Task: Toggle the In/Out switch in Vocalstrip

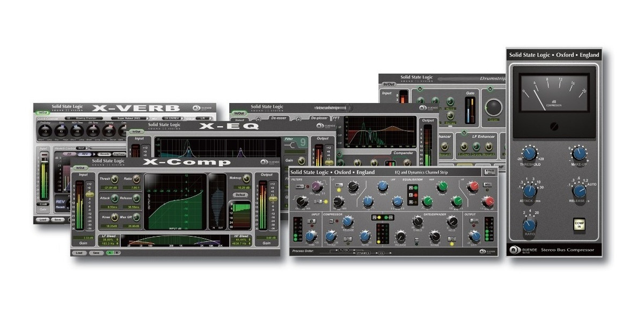Action: 239,113
